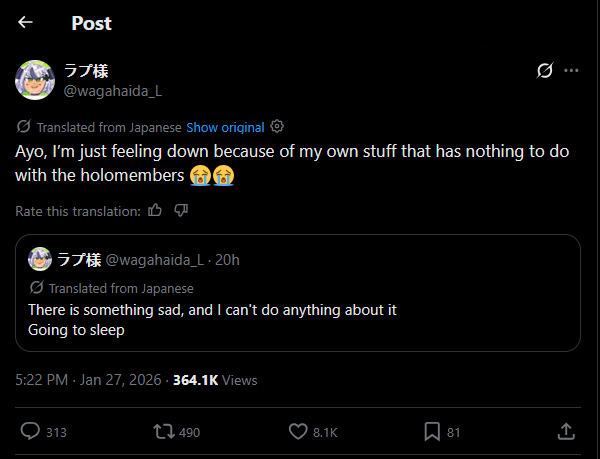Rate translation with thumbs up
The image size is (600, 459).
[155, 210]
